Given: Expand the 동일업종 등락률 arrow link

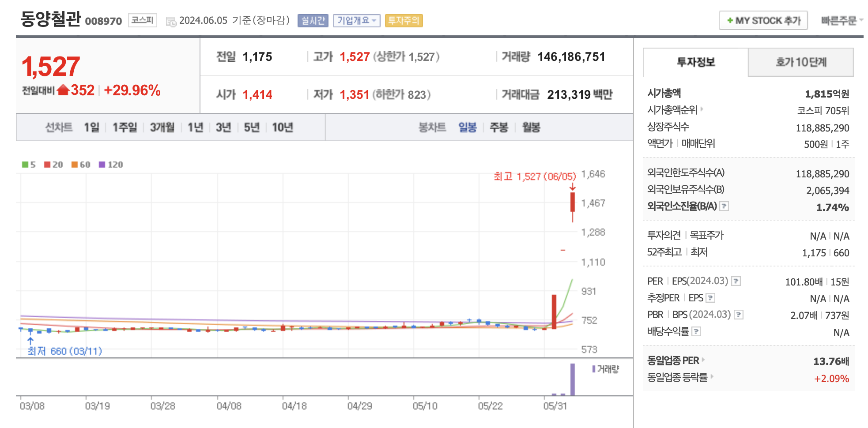Looking at the screenshot, I should coord(712,377).
